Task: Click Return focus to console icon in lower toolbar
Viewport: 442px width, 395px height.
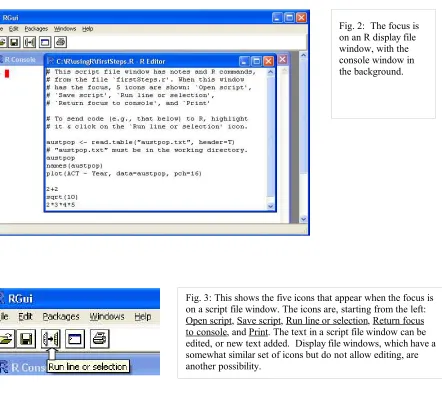Action: 75,339
